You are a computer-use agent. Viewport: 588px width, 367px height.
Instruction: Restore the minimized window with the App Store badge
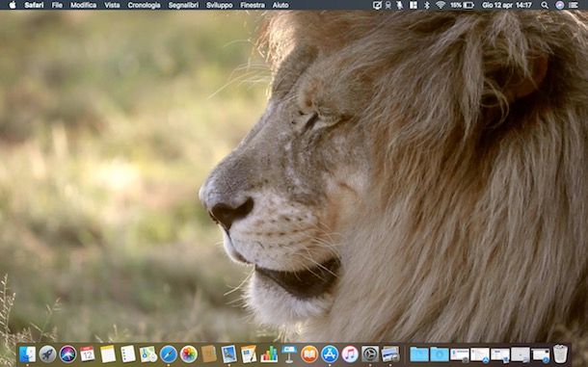[x=480, y=354]
